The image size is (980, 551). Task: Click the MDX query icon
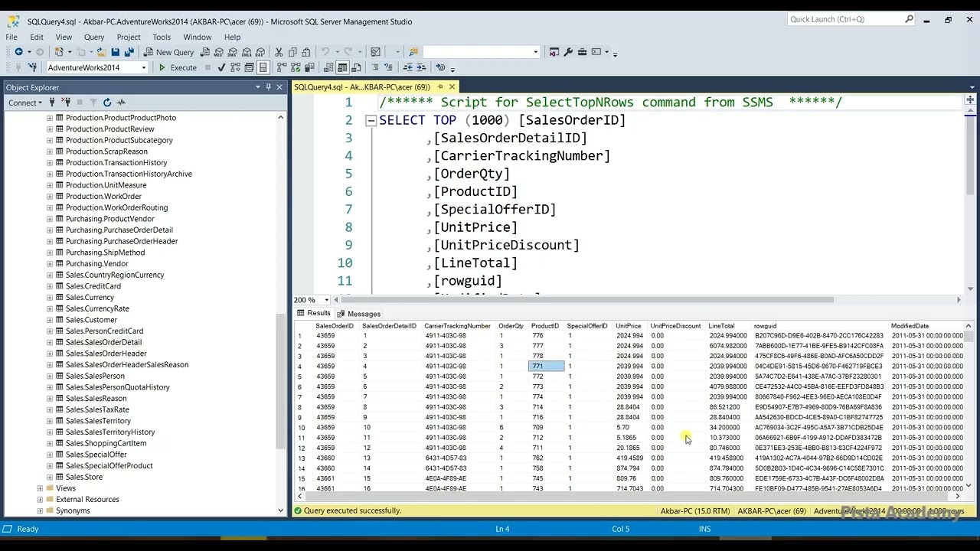pyautogui.click(x=219, y=52)
